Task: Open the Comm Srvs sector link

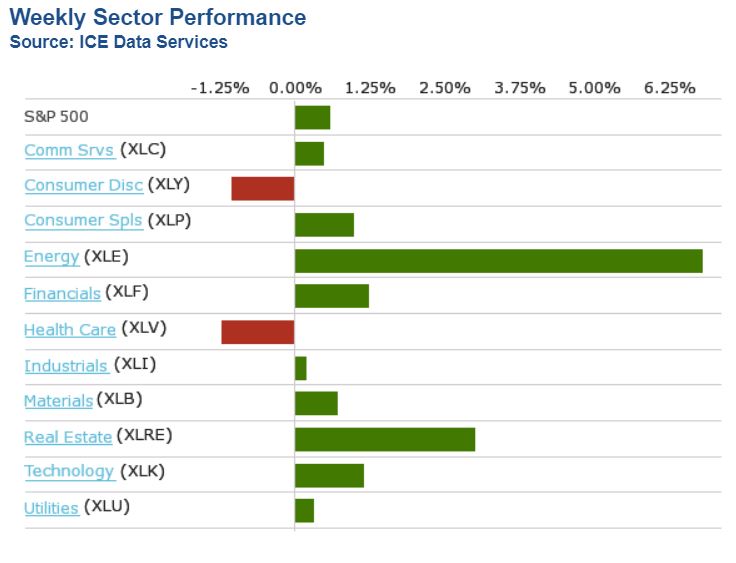Action: [68, 150]
